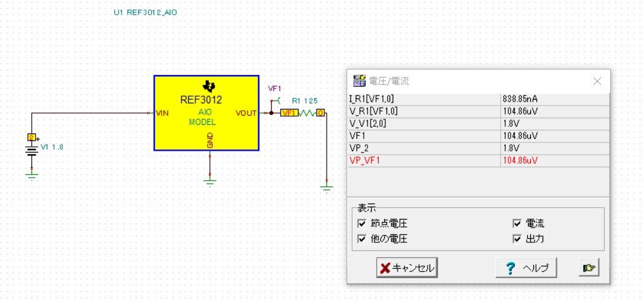Select yellow VF1 node label on wire
The width and height of the screenshot is (644, 302).
pyautogui.click(x=289, y=113)
